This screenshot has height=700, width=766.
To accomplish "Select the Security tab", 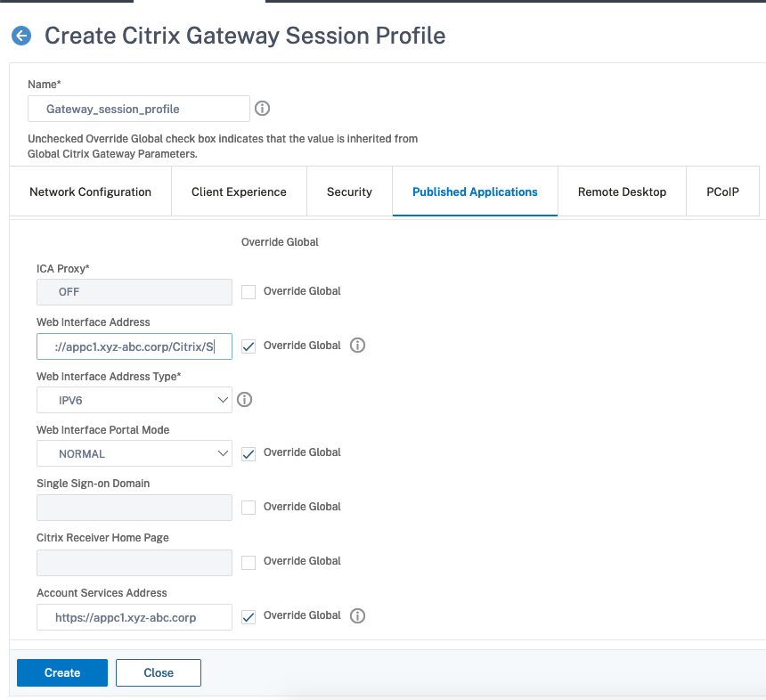I will click(349, 191).
